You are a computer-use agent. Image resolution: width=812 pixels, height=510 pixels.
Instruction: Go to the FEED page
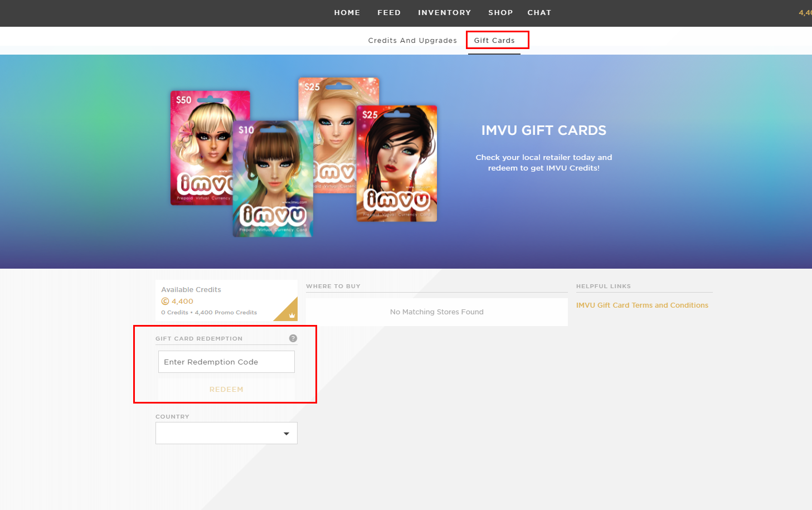point(389,12)
